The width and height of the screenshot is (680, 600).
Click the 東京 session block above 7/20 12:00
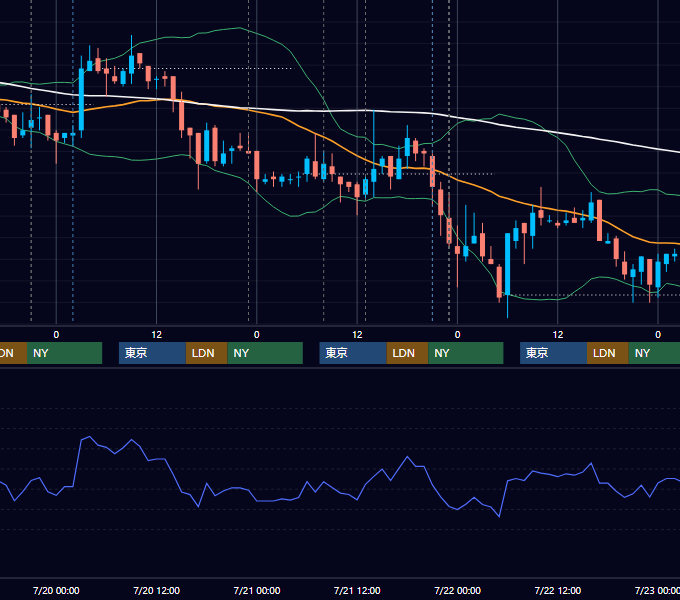[153, 353]
